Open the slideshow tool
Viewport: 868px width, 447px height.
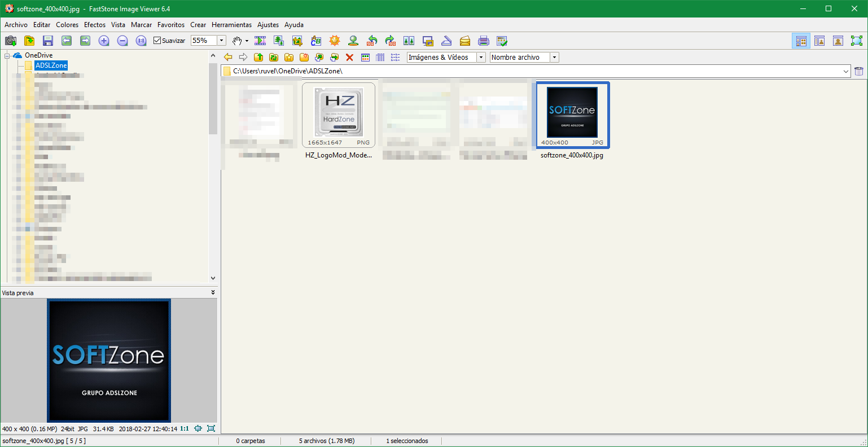point(260,40)
